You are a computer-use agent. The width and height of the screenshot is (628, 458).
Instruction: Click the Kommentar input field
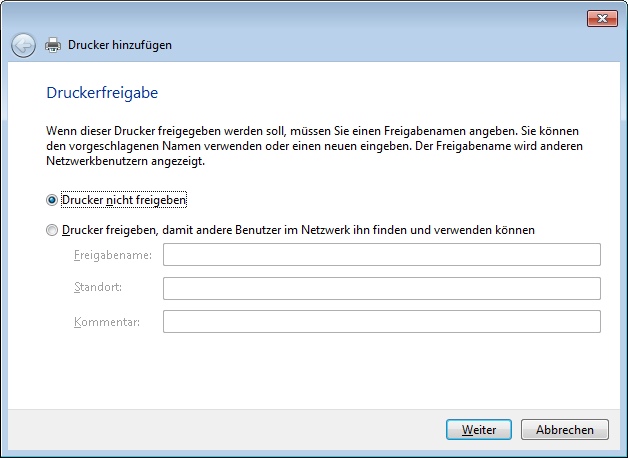382,321
